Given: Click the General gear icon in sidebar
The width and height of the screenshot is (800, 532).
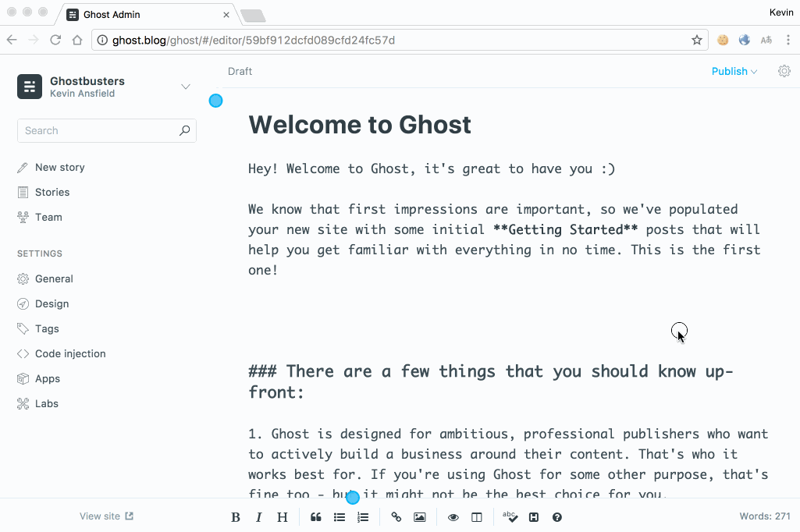Looking at the screenshot, I should coord(23,279).
